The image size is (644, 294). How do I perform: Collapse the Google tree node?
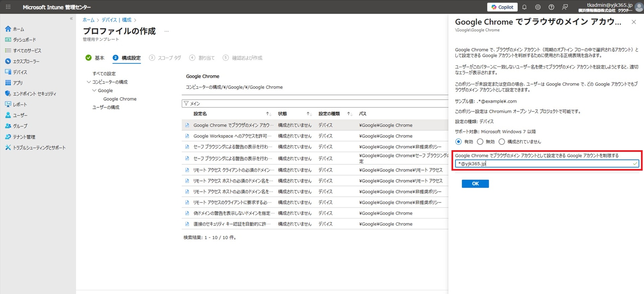click(x=94, y=91)
